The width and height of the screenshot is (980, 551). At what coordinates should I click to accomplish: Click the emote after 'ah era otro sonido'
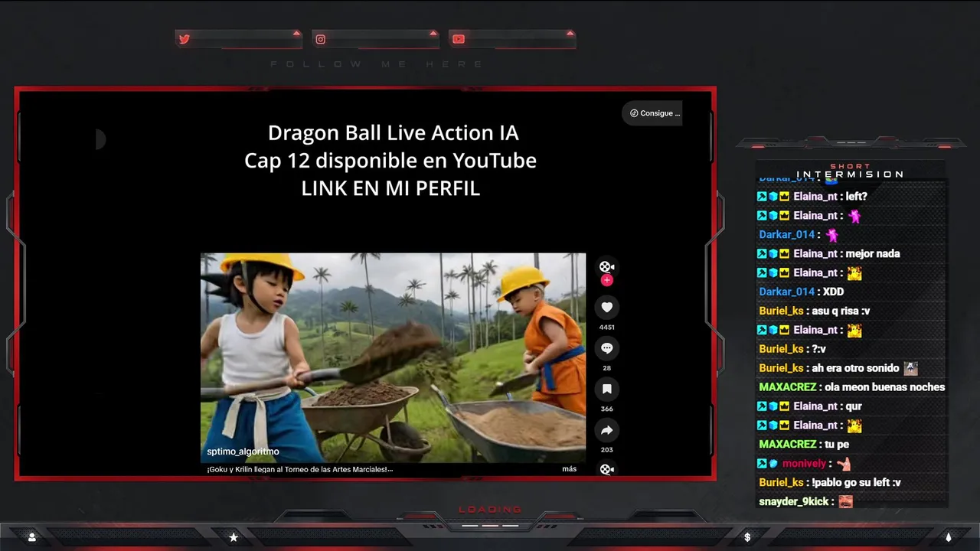(910, 368)
